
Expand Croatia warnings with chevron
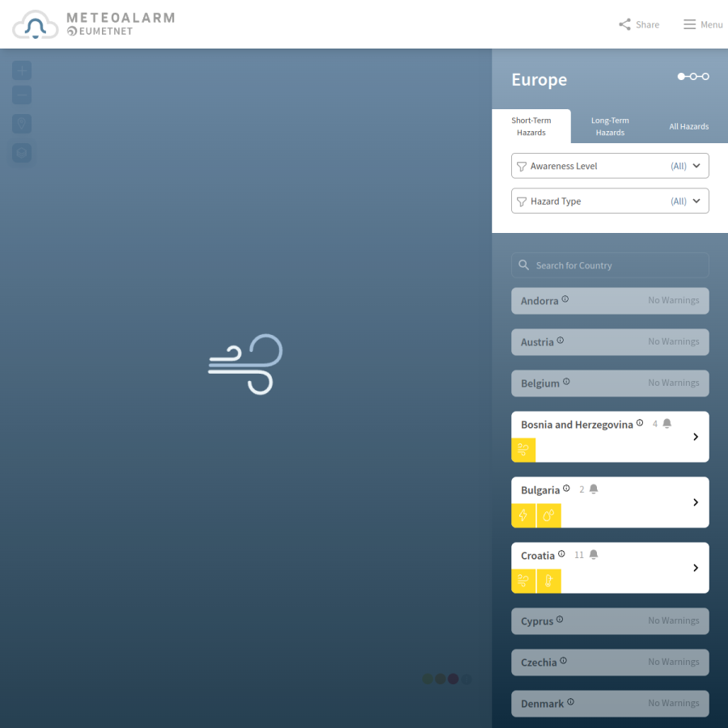(696, 568)
